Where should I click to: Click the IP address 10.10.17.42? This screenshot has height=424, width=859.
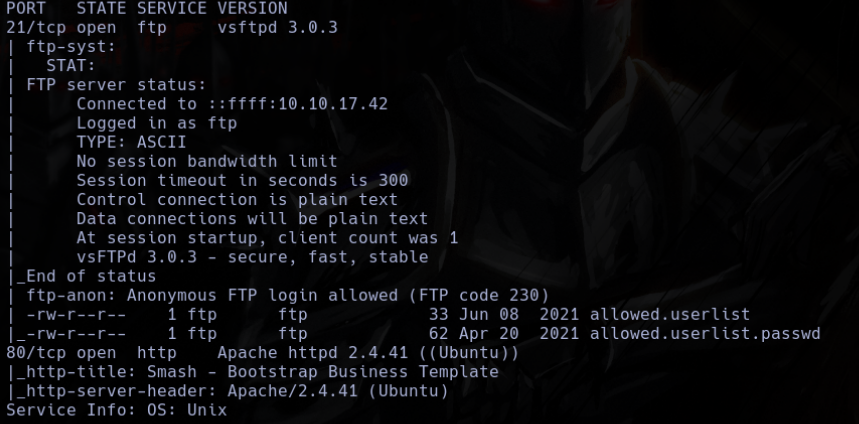pyautogui.click(x=333, y=104)
